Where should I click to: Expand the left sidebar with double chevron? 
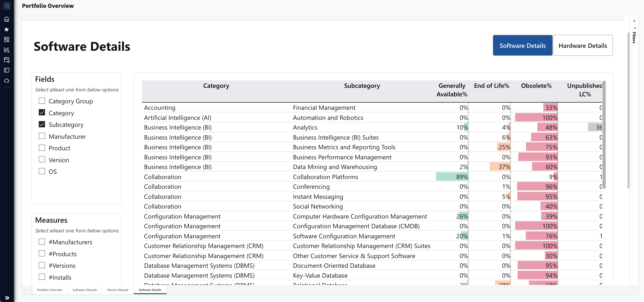click(7, 298)
